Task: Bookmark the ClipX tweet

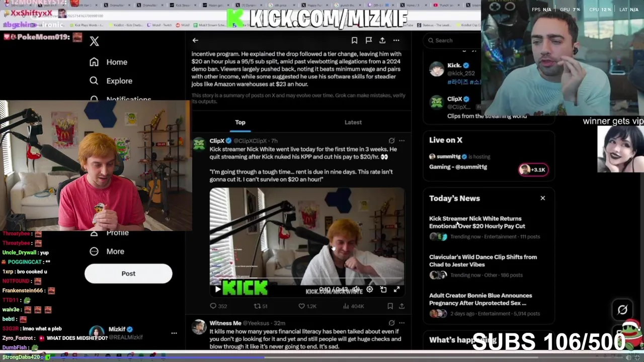Action: click(390, 306)
